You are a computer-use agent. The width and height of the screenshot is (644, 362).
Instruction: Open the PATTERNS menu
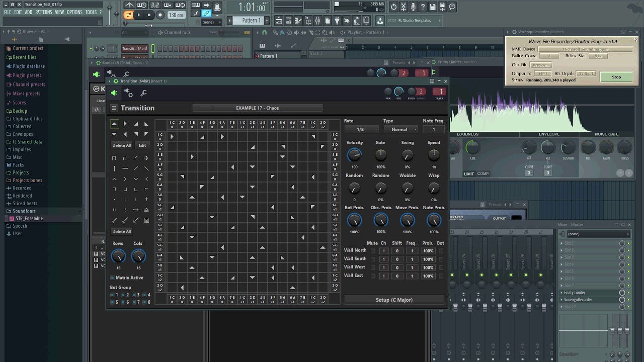[44, 12]
